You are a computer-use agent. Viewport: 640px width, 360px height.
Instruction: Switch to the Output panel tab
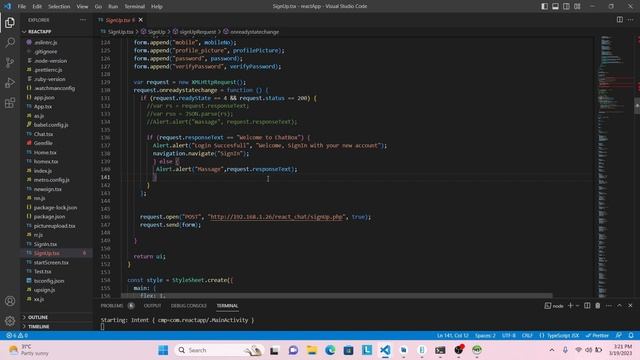pos(152,305)
